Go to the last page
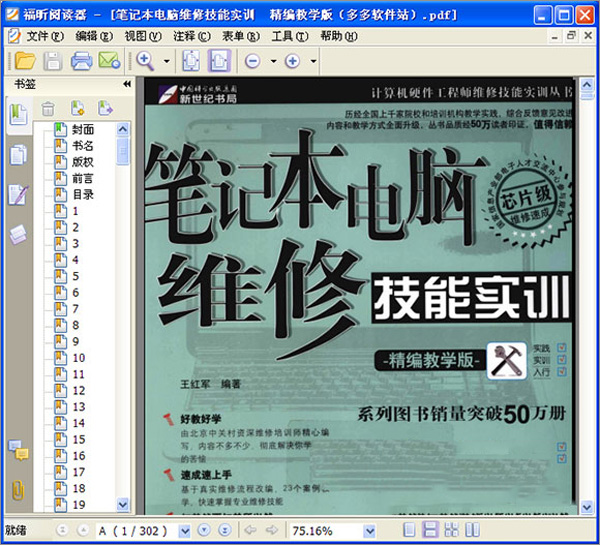The width and height of the screenshot is (600, 545). click(x=225, y=530)
